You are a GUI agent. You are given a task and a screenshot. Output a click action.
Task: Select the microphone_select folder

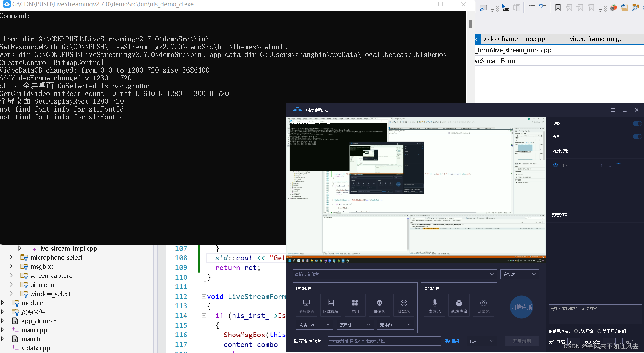(x=56, y=257)
